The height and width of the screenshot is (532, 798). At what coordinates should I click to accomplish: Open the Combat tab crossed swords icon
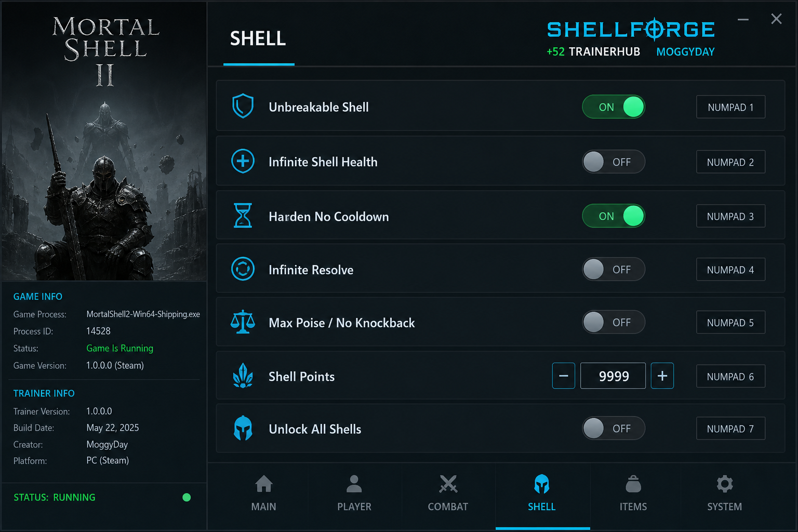point(448,484)
